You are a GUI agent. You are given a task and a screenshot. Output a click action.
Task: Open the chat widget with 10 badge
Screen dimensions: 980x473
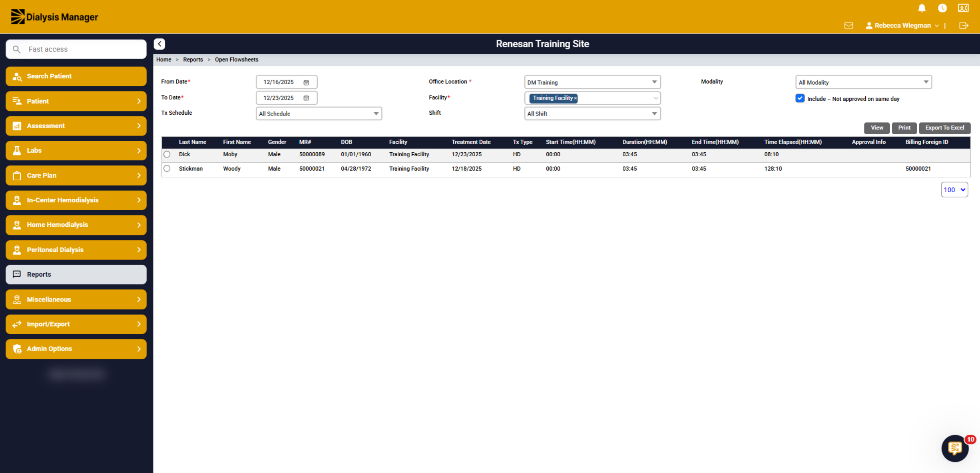pos(955,448)
